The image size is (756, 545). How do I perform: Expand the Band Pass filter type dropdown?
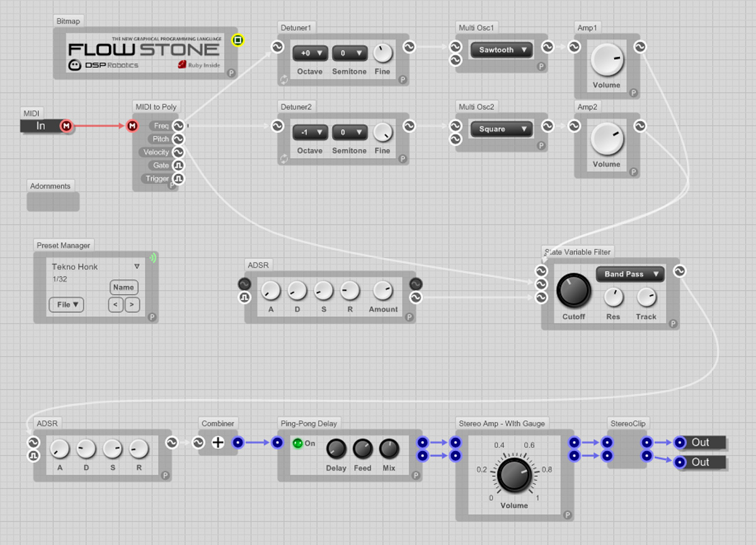tap(630, 274)
